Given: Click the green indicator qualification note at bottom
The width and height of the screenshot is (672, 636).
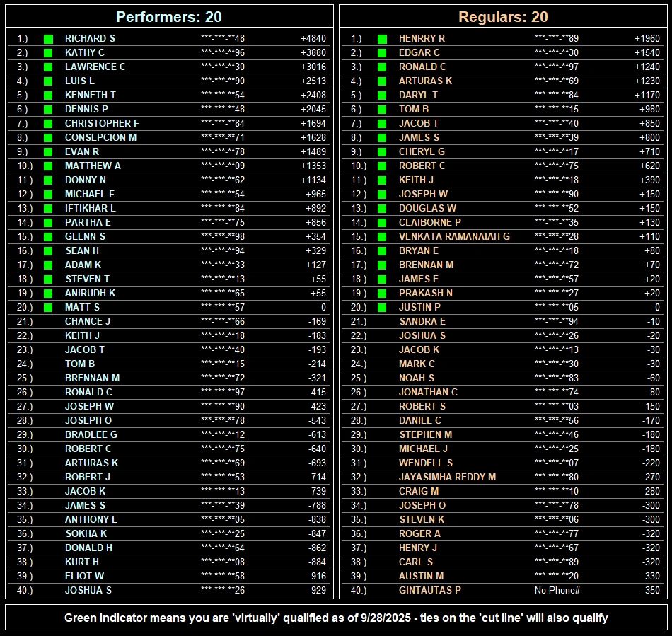Looking at the screenshot, I should 336,618.
